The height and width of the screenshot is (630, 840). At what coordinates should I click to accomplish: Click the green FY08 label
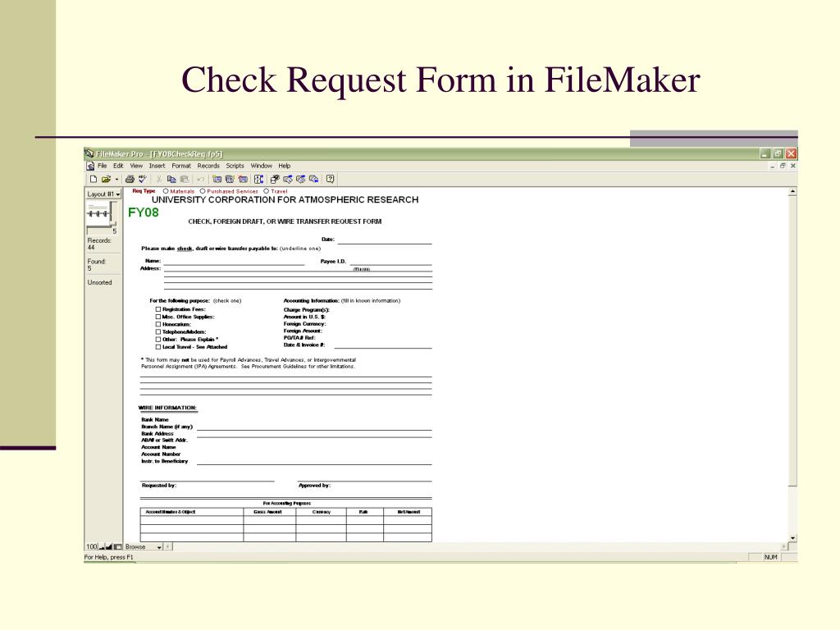point(144,212)
